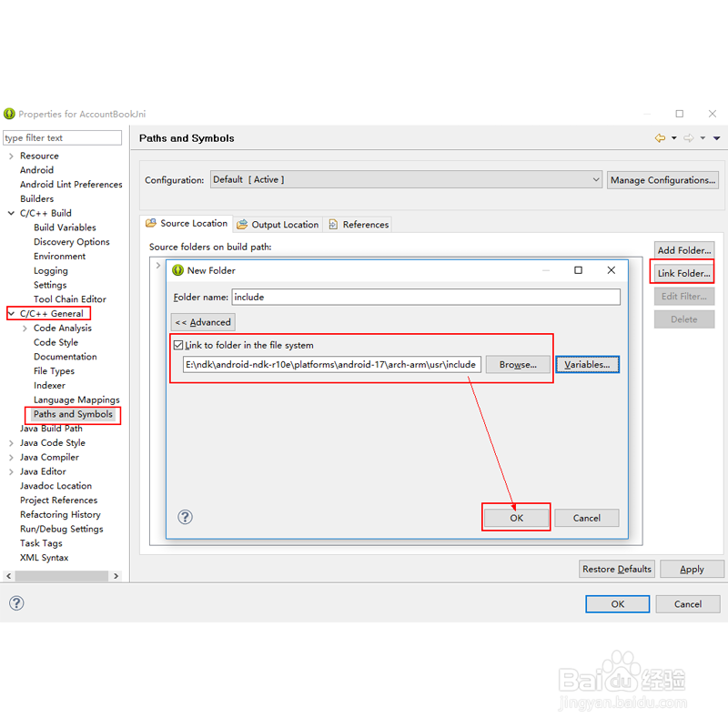
Task: Click the linked folder path field
Action: (x=331, y=365)
